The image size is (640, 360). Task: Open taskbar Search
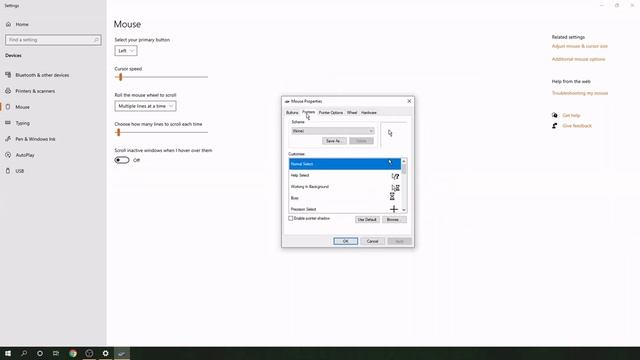(x=24, y=353)
